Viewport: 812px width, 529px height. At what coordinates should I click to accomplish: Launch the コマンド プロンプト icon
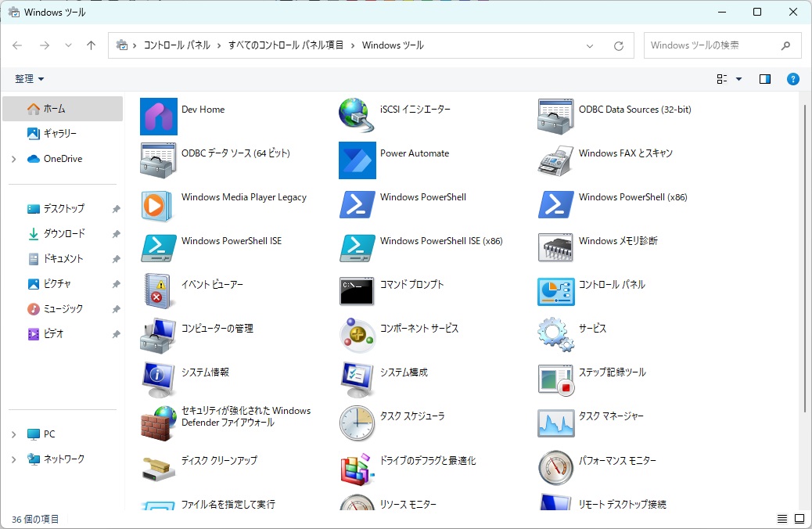pyautogui.click(x=357, y=291)
